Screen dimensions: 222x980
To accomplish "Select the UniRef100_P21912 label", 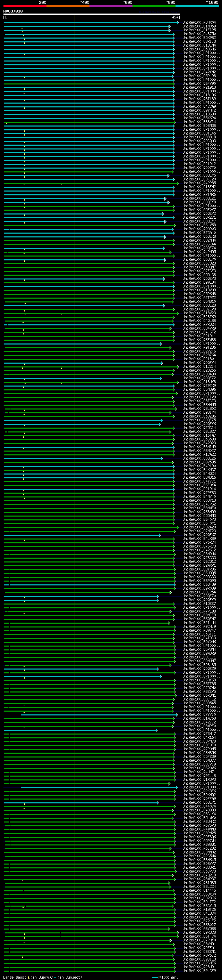I will [199, 164].
